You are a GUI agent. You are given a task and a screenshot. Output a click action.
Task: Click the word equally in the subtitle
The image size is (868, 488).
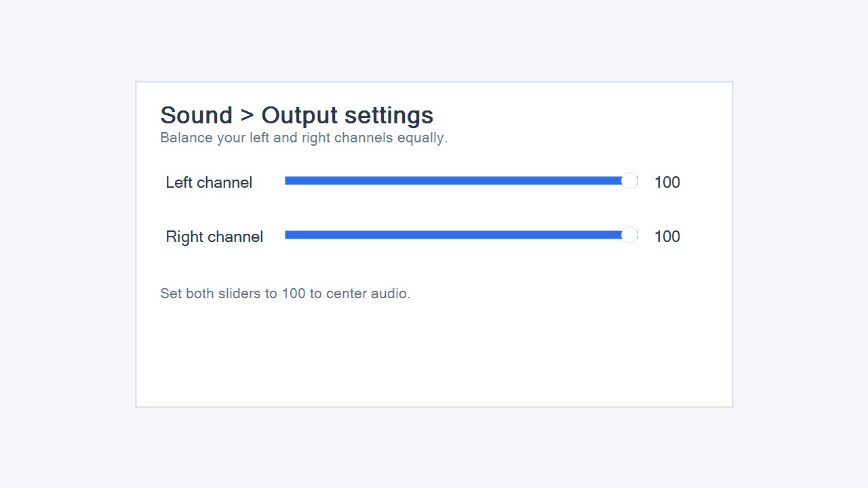coord(422,138)
